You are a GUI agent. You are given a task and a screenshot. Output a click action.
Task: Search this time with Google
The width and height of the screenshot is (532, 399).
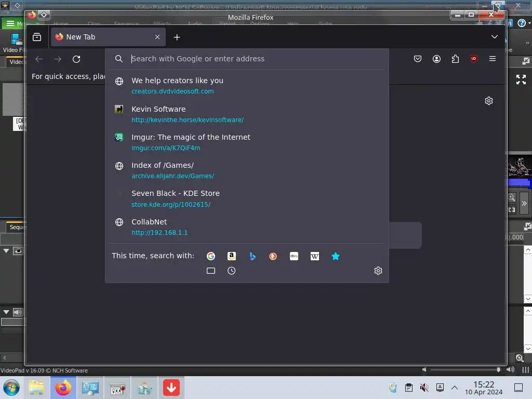pos(211,256)
